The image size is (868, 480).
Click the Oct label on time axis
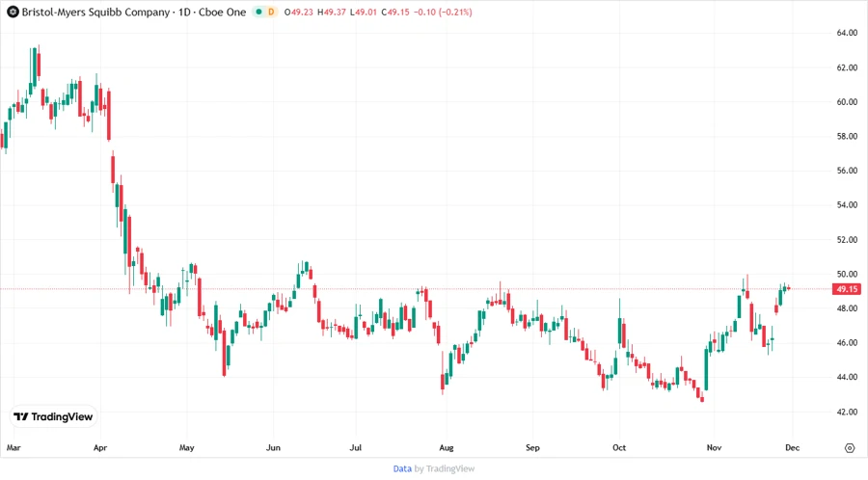(x=619, y=447)
